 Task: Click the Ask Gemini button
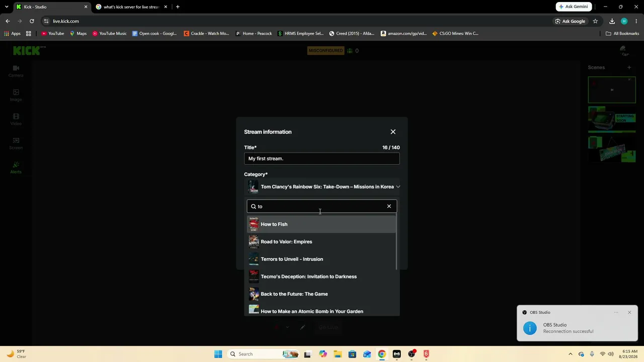coord(574,7)
